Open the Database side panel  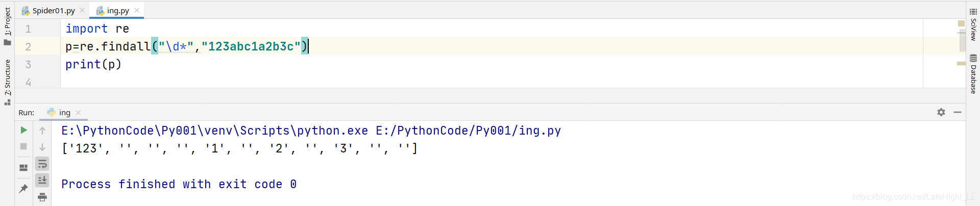(973, 74)
